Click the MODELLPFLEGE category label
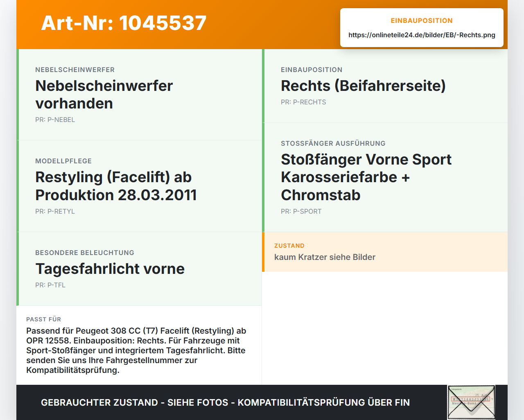Screen dimensions: 524x420 pos(63,161)
